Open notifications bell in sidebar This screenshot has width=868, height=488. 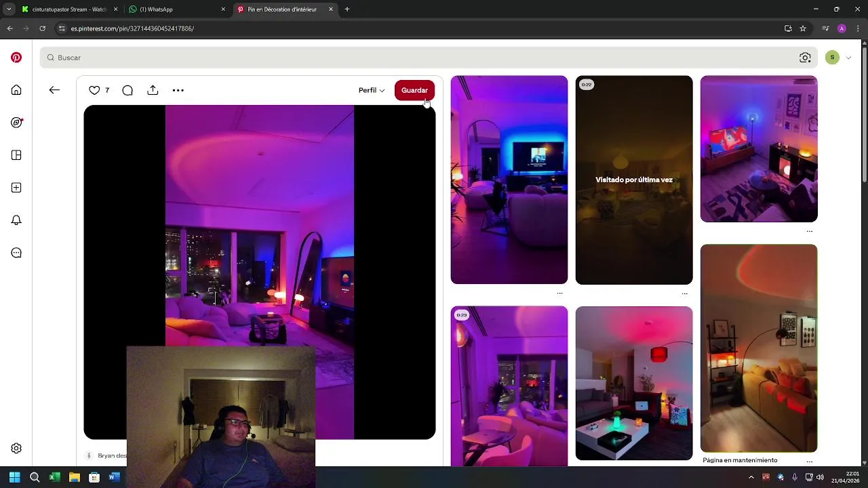click(16, 220)
